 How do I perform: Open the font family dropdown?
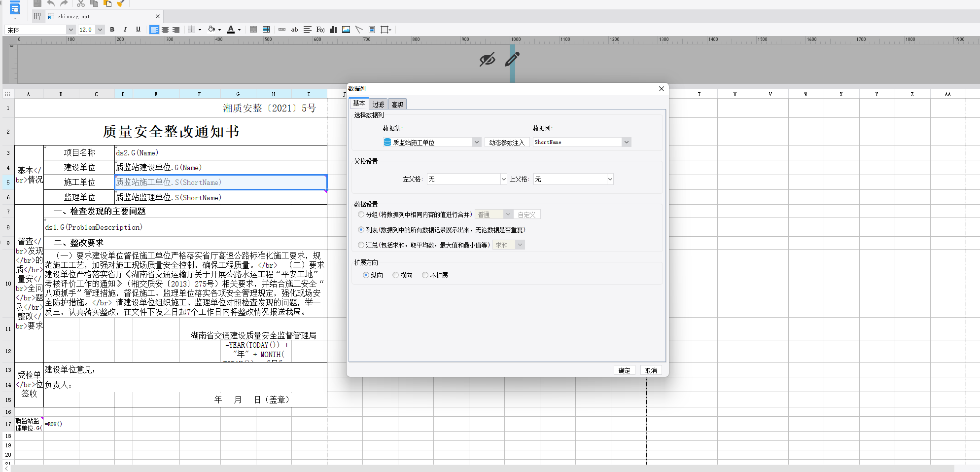pos(70,30)
